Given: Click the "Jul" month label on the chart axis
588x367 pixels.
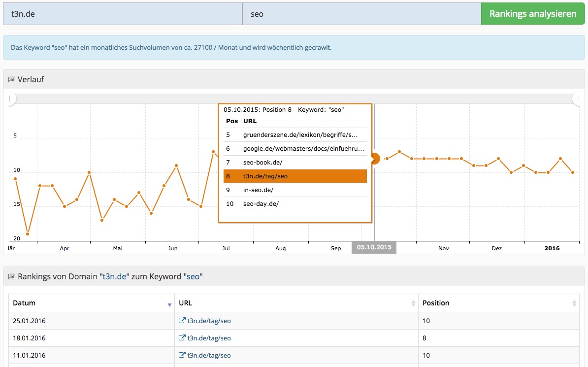Looking at the screenshot, I should pyautogui.click(x=226, y=248).
